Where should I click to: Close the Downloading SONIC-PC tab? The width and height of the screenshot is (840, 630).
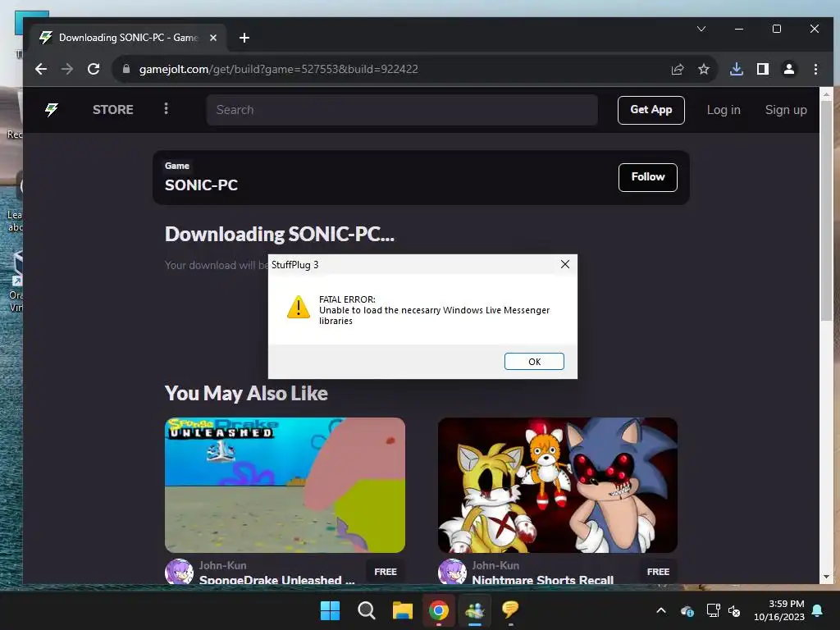coord(213,38)
